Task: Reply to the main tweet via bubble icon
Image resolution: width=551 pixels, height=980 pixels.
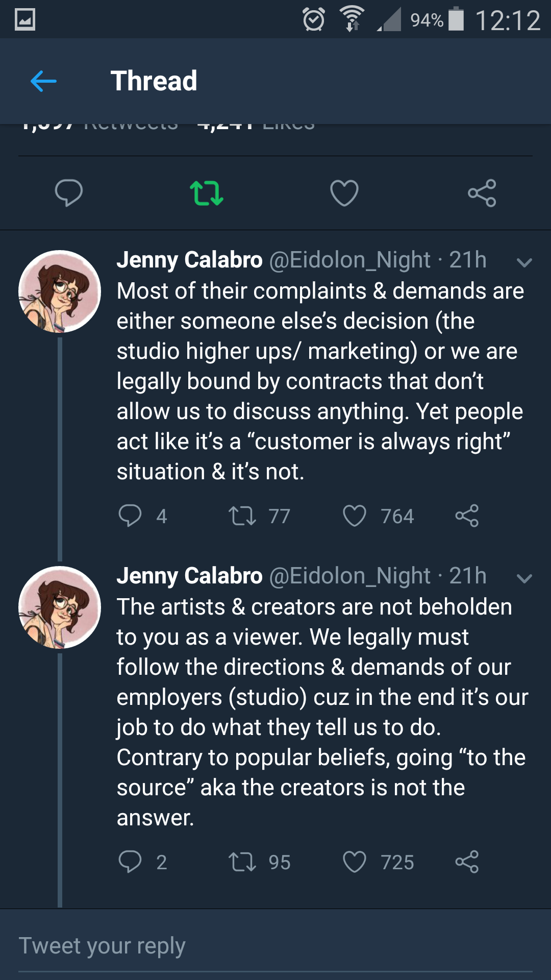Action: (69, 193)
